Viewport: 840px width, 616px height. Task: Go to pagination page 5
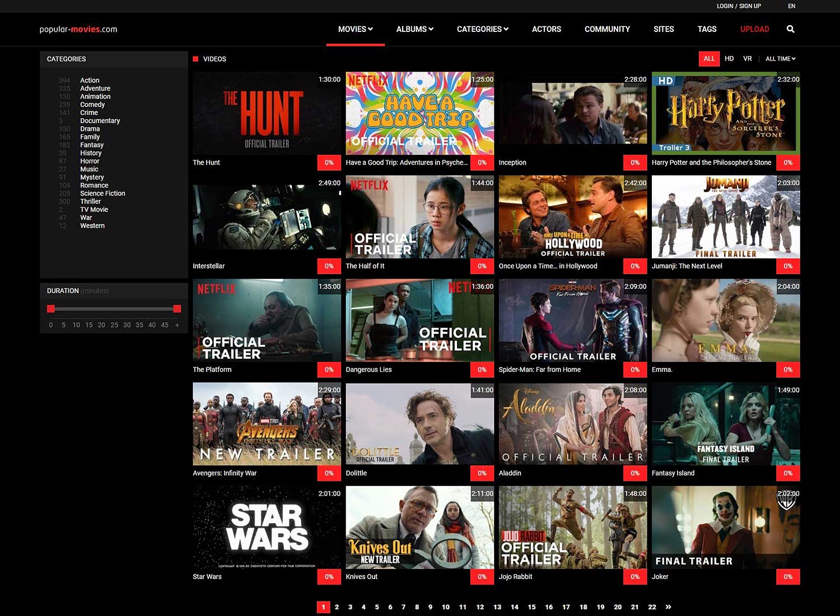point(377,607)
